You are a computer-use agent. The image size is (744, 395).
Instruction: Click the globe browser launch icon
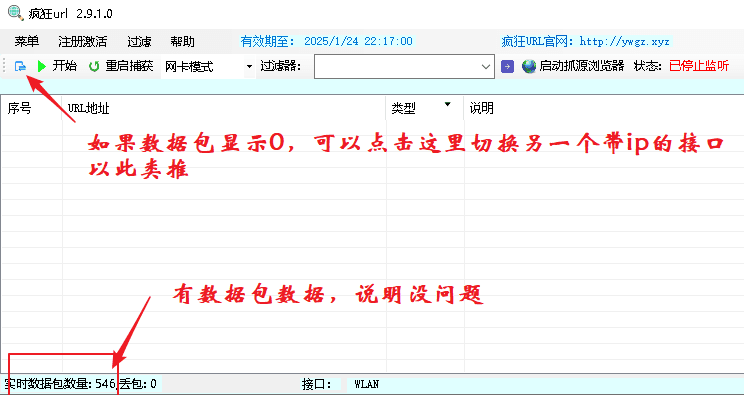[x=529, y=66]
